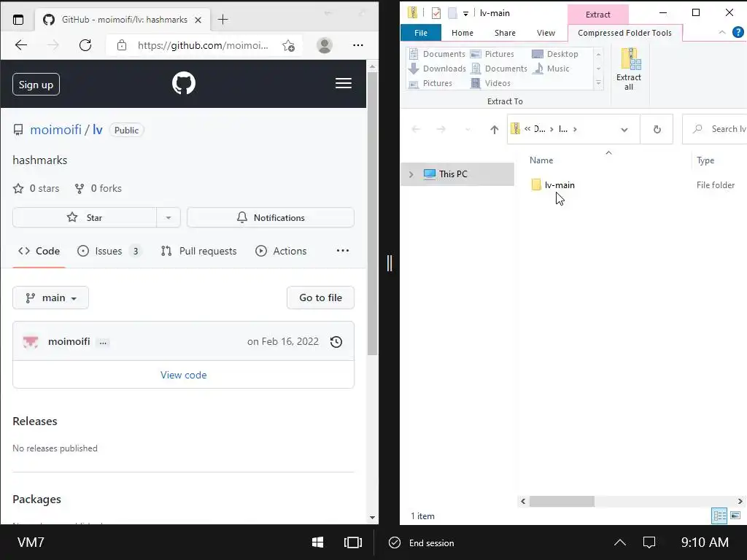Open Pull requests tab
The image size is (747, 560).
[x=198, y=251]
